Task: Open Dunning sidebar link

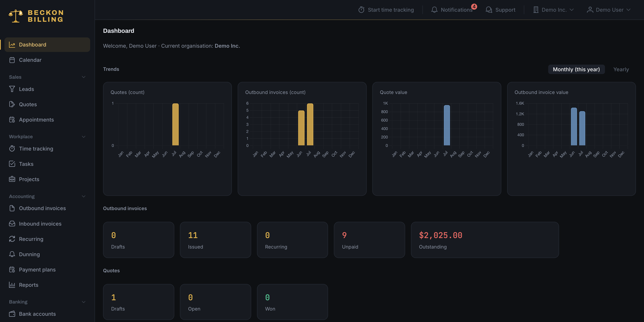Action: click(47, 254)
